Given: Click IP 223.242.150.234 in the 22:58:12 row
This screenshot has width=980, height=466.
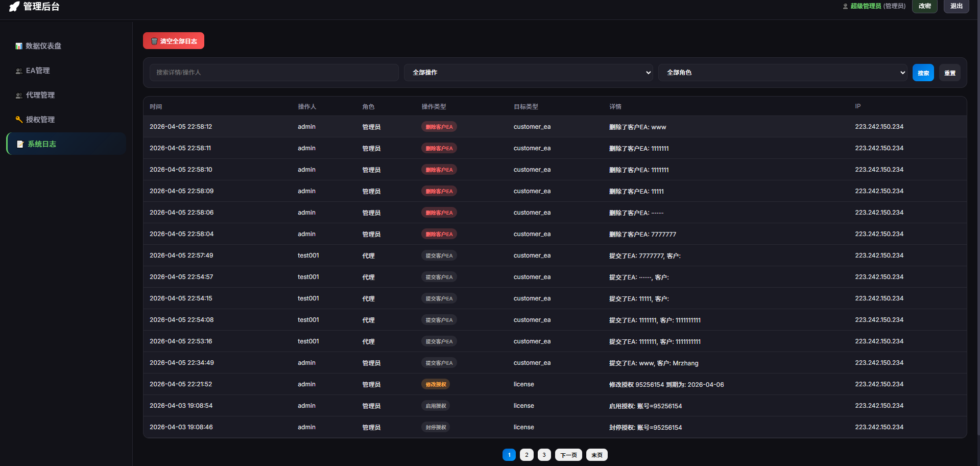Looking at the screenshot, I should (x=879, y=127).
